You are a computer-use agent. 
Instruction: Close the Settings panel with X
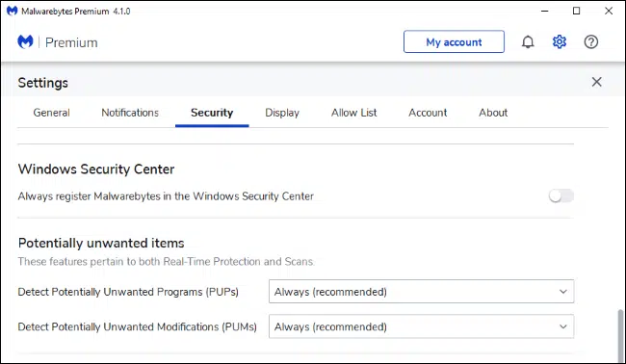(x=596, y=82)
